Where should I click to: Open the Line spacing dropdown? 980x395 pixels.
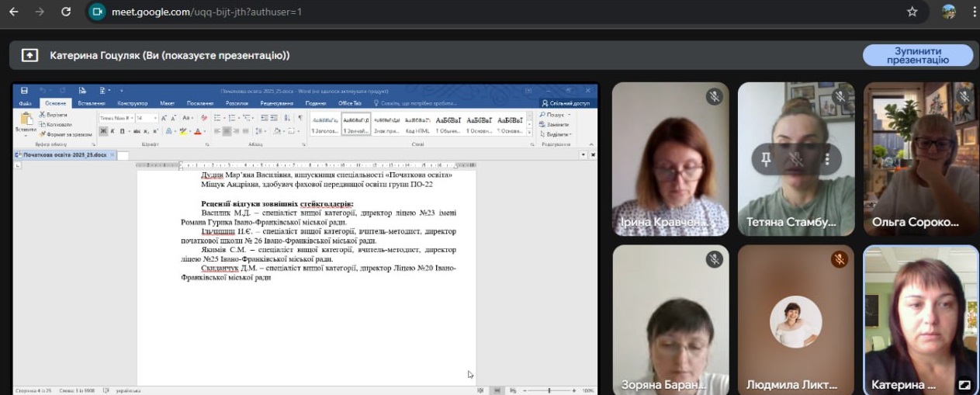260,131
